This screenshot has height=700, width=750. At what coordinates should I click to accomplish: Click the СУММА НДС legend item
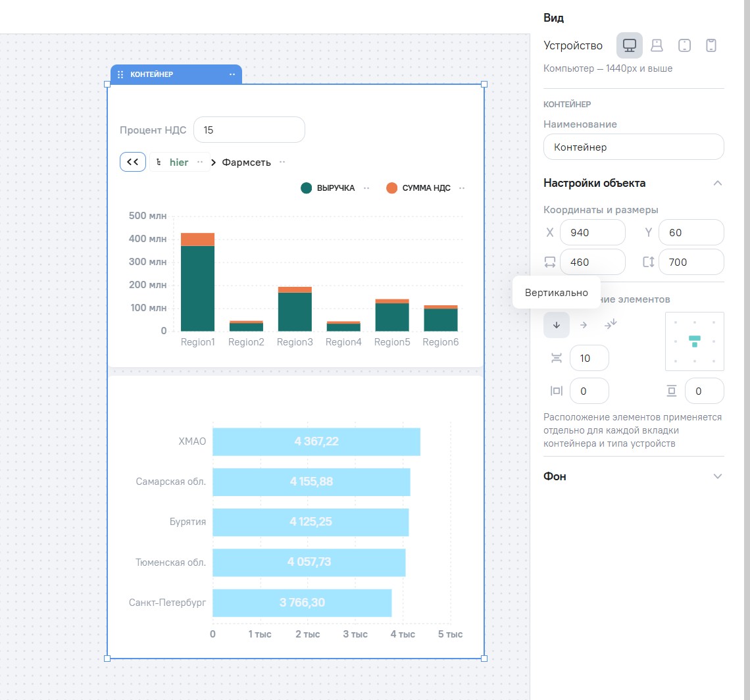[426, 188]
